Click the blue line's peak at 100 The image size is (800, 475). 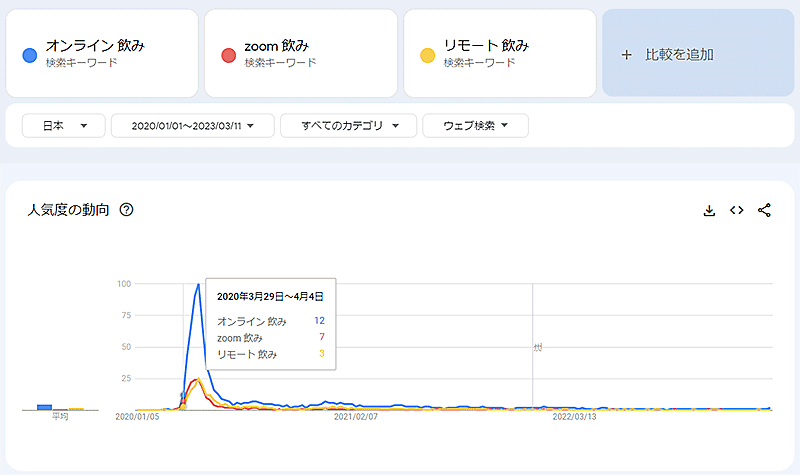198,284
